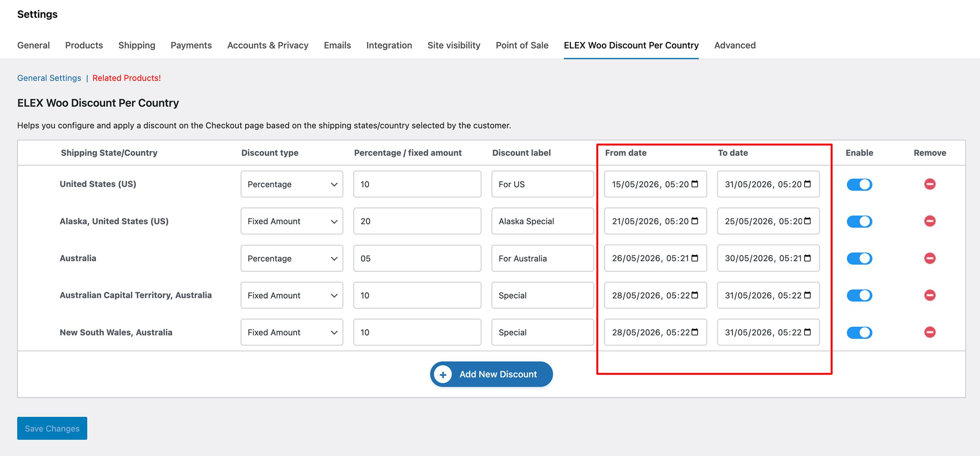Toggle the New South Wales discount off
This screenshot has height=456, width=980.
859,332
